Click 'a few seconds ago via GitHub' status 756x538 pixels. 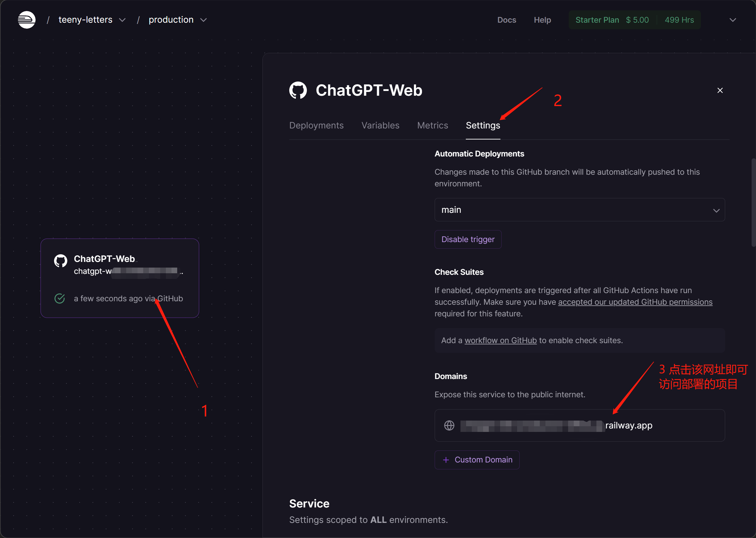coord(128,298)
